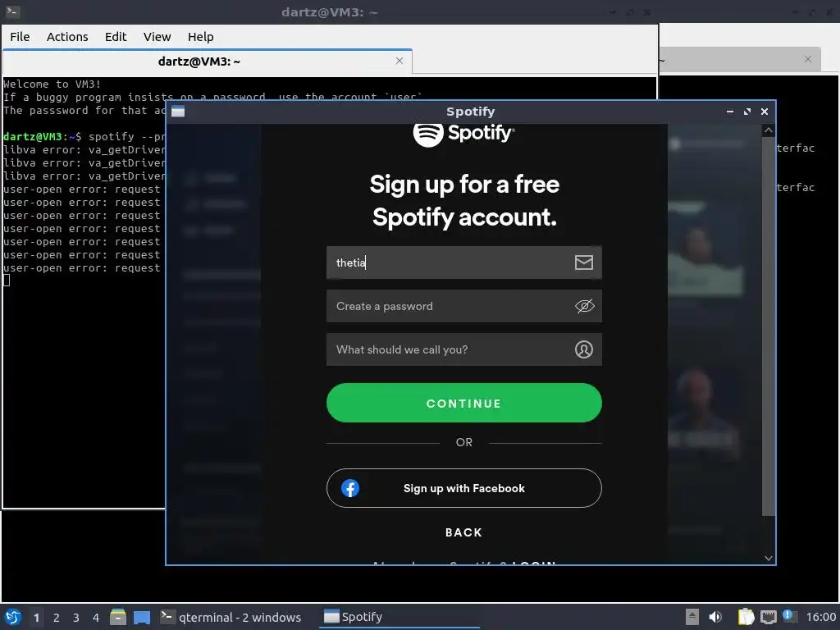Click the display monitor tray icon
The width and height of the screenshot is (840, 630).
768,617
